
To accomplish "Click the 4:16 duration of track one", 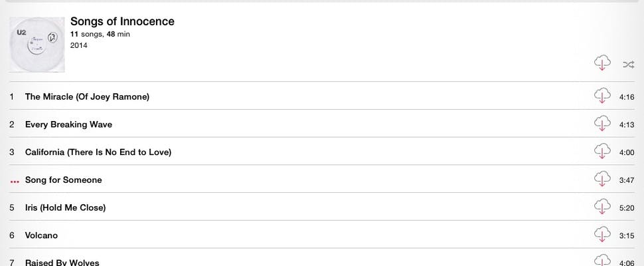I will (626, 97).
